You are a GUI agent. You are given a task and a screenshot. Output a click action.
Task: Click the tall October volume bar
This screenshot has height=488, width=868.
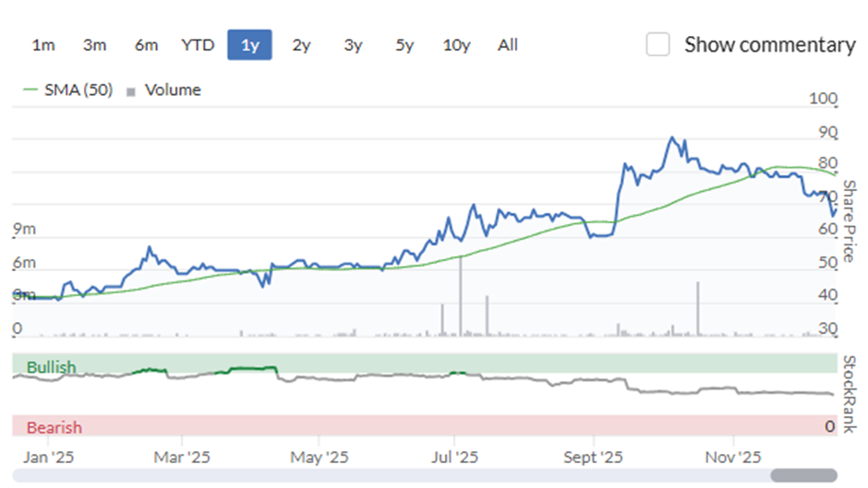pyautogui.click(x=697, y=308)
